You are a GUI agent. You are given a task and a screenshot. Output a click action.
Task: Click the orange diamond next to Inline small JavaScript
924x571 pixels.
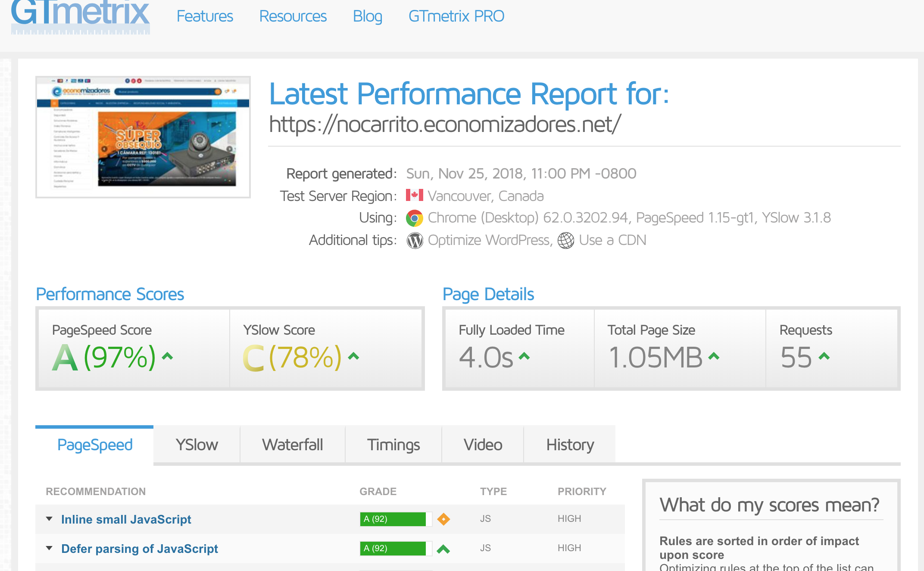(443, 519)
